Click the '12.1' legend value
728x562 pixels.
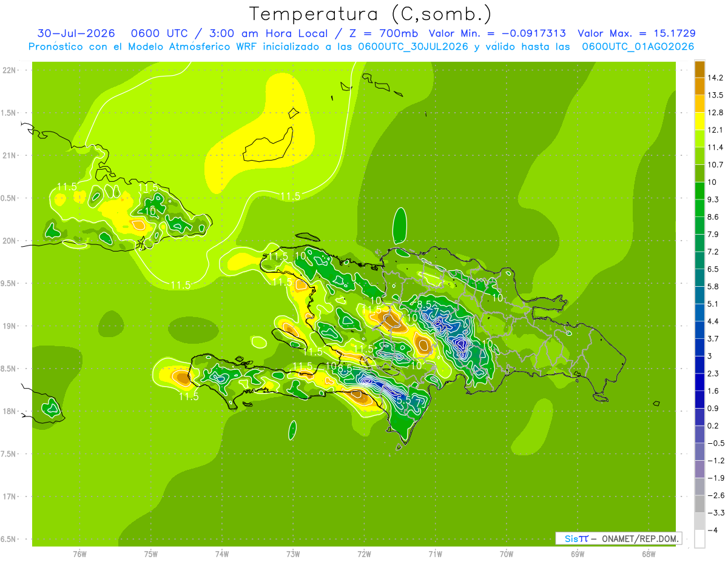coord(716,130)
